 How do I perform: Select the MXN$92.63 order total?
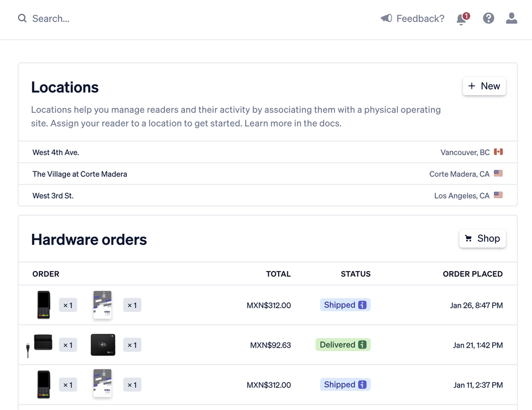coord(270,345)
